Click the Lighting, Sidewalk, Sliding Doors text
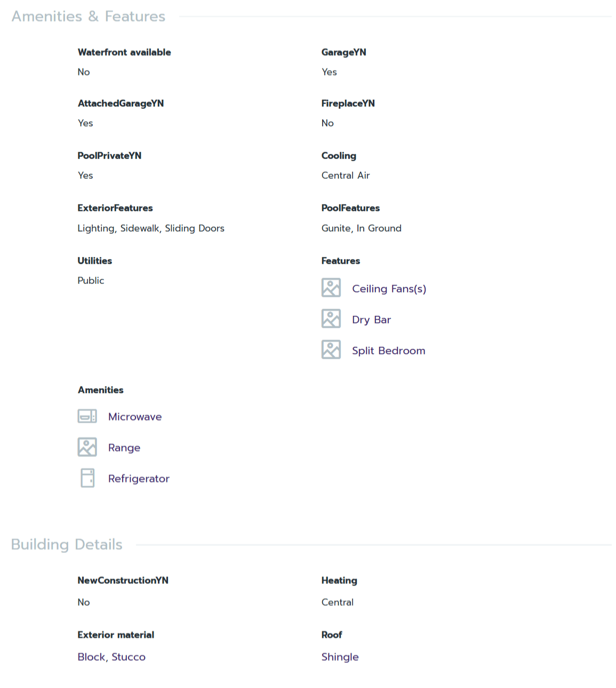This screenshot has height=688, width=616. tap(151, 228)
